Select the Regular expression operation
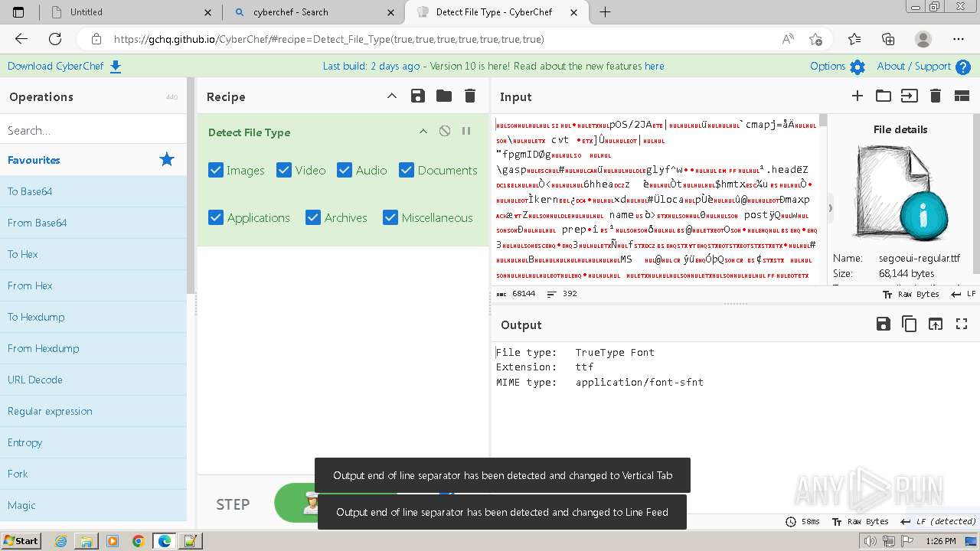 tap(93, 411)
